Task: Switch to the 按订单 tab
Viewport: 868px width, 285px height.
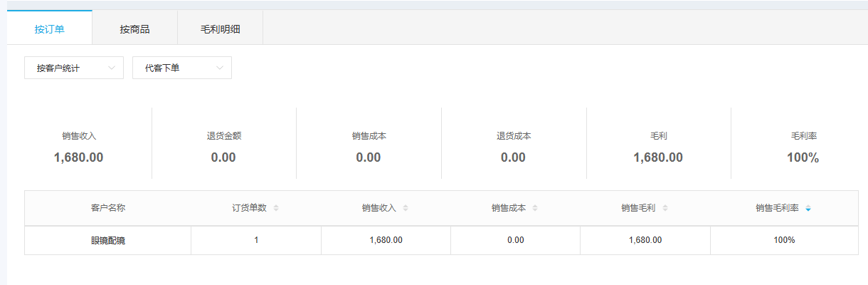Action: click(50, 29)
